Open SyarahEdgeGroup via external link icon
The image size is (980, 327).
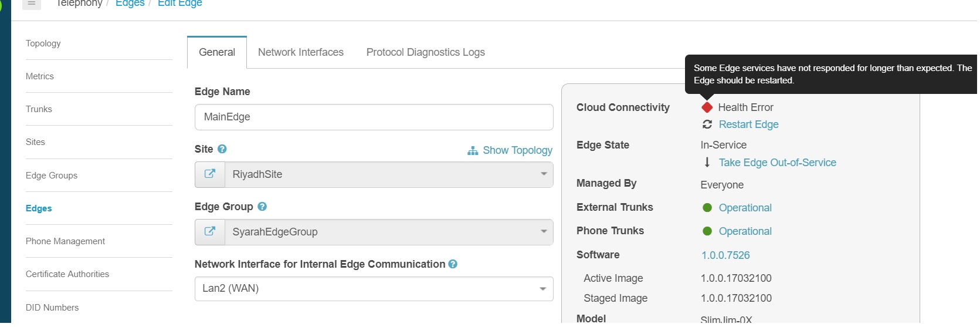210,232
